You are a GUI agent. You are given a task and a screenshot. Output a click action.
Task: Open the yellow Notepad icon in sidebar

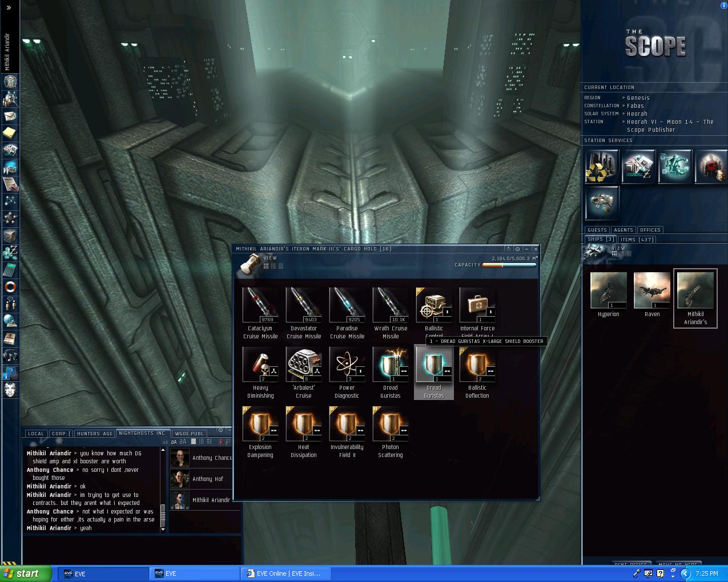pyautogui.click(x=10, y=133)
